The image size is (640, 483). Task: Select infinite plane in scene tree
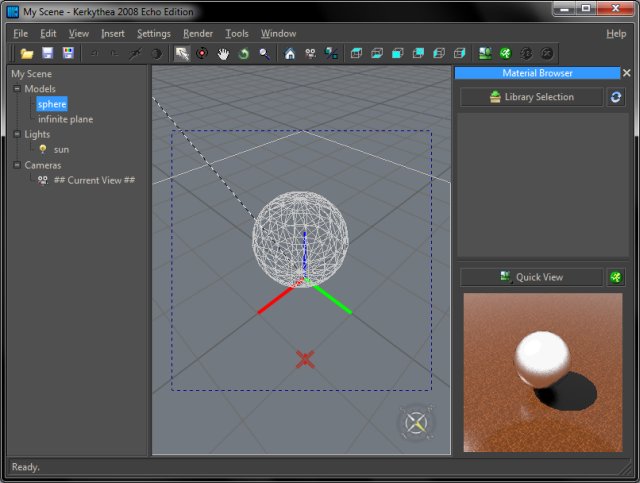point(65,119)
